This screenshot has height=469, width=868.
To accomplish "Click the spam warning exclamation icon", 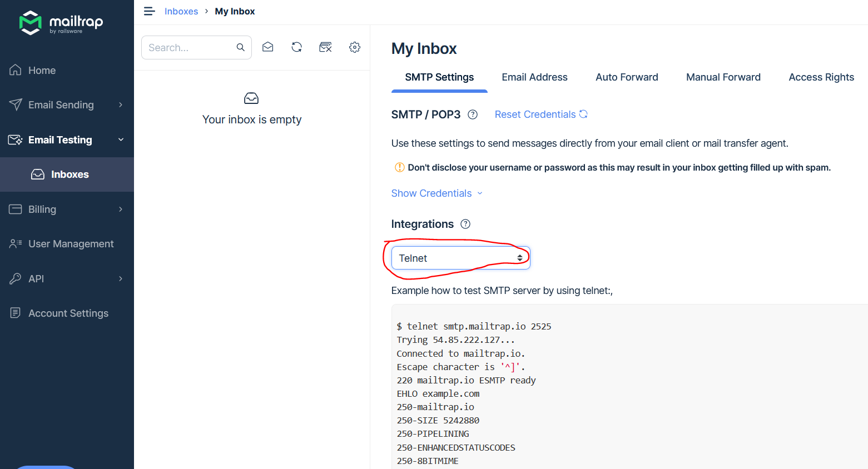I will click(399, 167).
